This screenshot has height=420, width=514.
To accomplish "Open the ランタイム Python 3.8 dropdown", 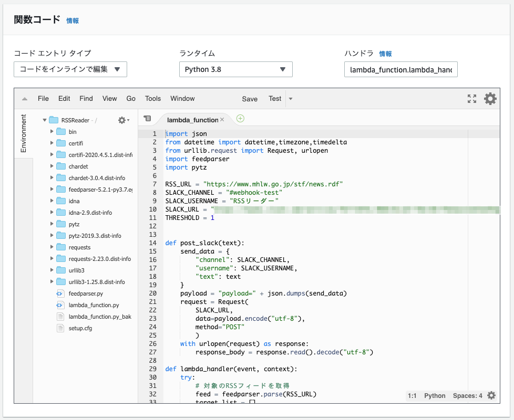I will coord(235,69).
